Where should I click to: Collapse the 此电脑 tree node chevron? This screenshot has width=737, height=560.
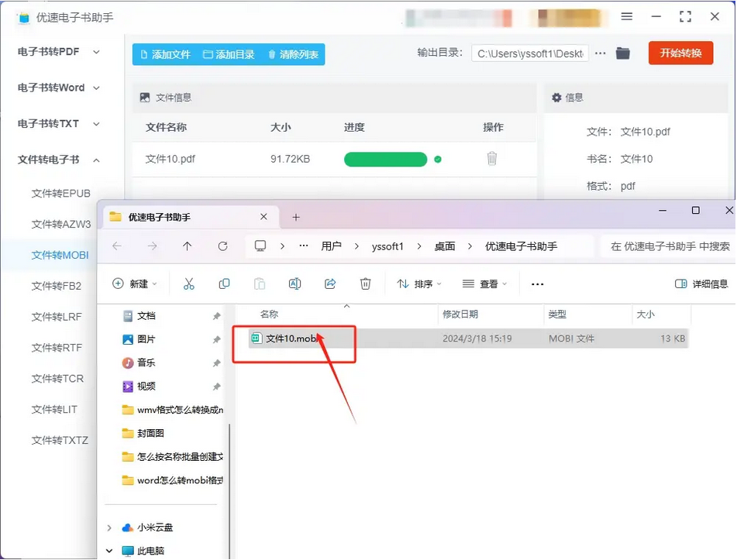point(109,551)
